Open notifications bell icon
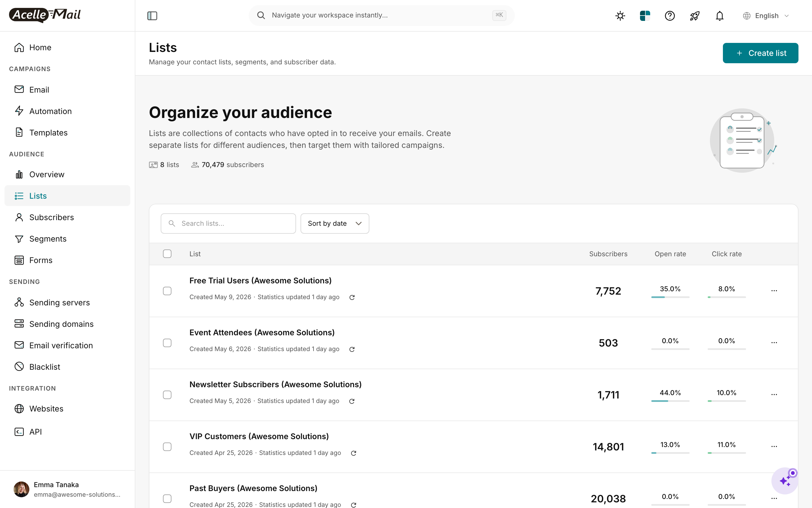Screen dimensions: 812x508 click(720, 16)
